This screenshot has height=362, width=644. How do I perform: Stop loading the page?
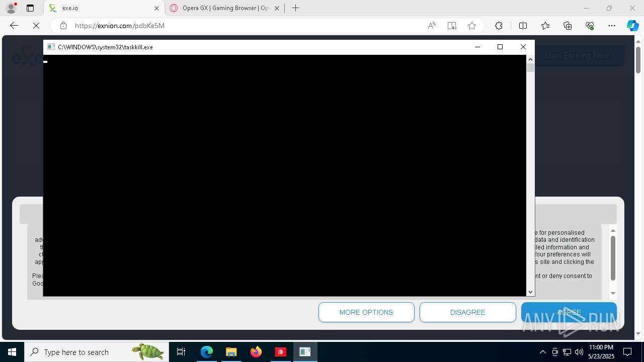36,26
